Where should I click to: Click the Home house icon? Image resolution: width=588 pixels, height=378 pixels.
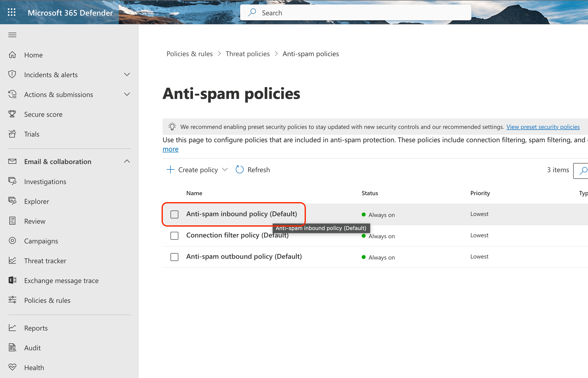point(12,55)
